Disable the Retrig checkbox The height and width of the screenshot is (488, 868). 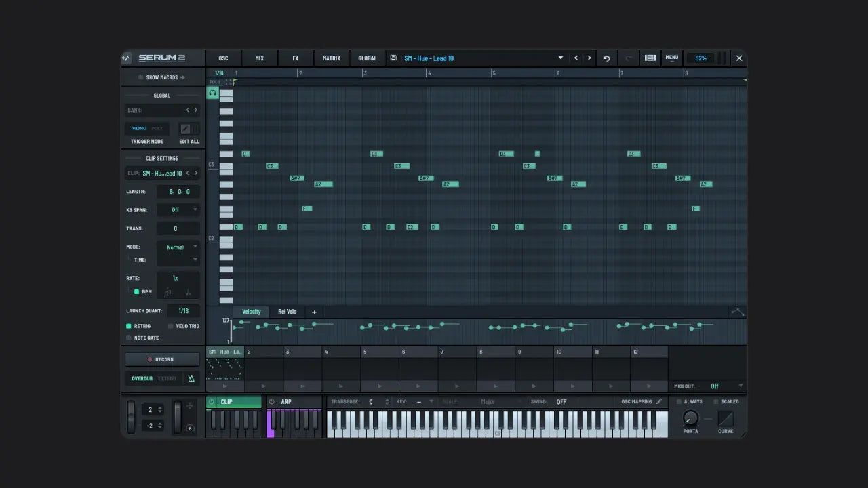click(129, 326)
